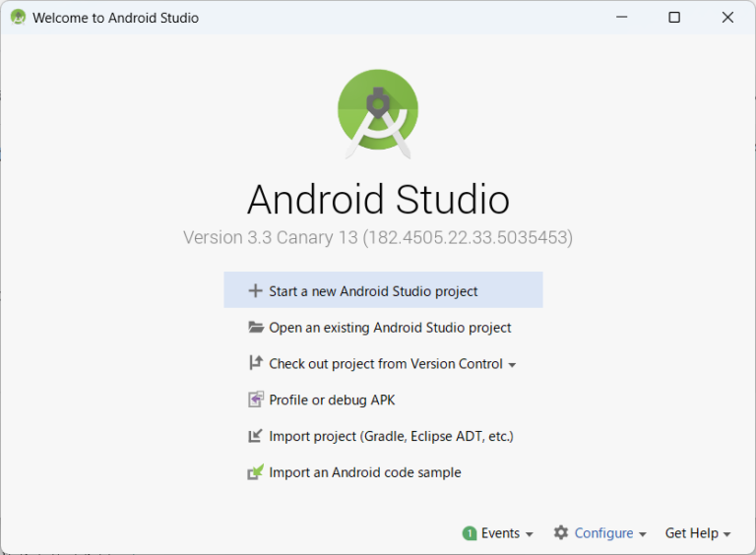Expand the Configure dropdown arrow

click(x=643, y=534)
